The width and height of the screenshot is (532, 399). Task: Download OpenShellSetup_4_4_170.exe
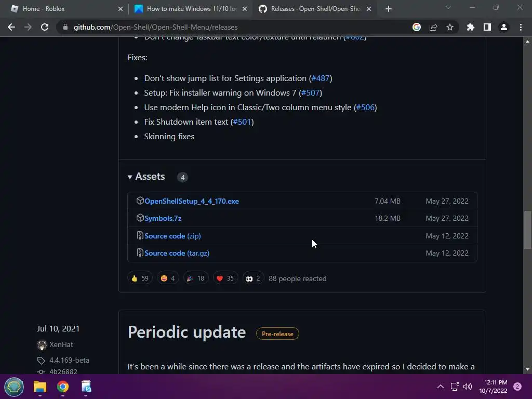click(x=192, y=201)
